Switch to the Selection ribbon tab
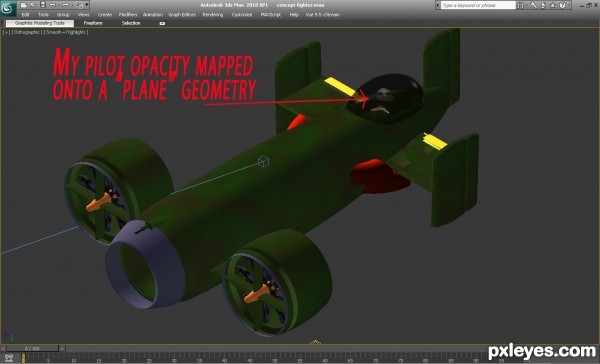This screenshot has width=600, height=364. 131,23
